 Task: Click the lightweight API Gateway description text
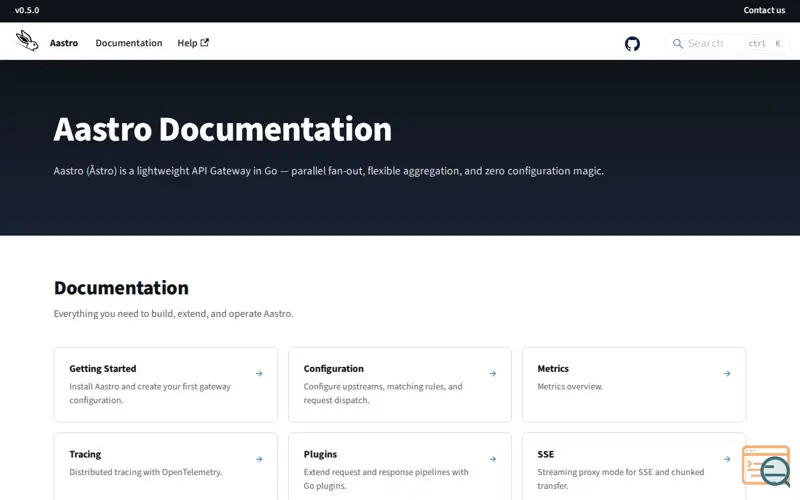(x=329, y=171)
